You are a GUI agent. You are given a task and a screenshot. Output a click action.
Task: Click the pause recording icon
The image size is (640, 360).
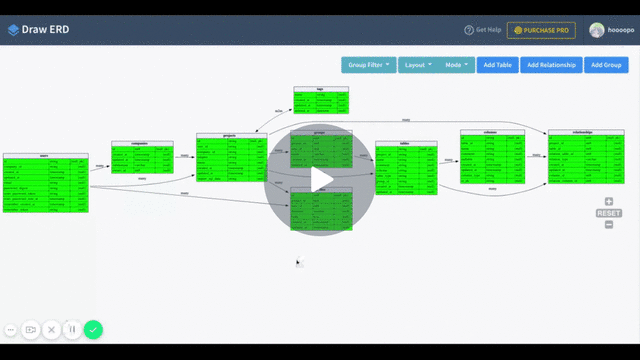(x=72, y=329)
